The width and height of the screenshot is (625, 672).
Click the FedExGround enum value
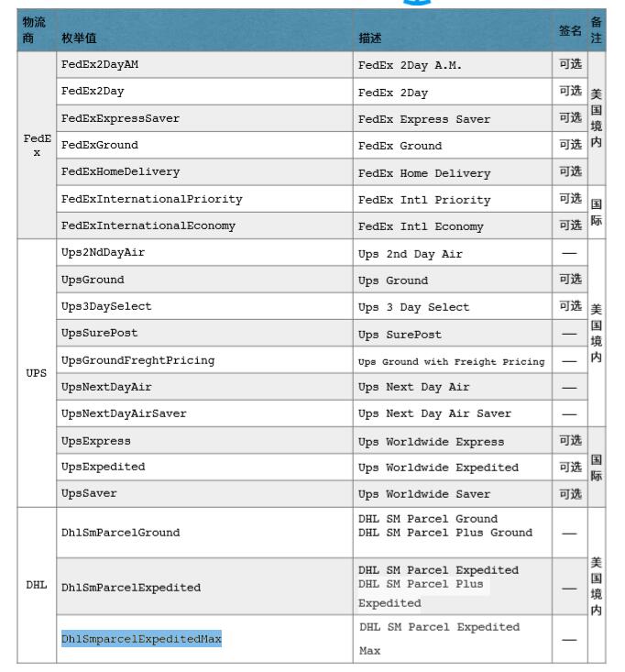coord(100,145)
